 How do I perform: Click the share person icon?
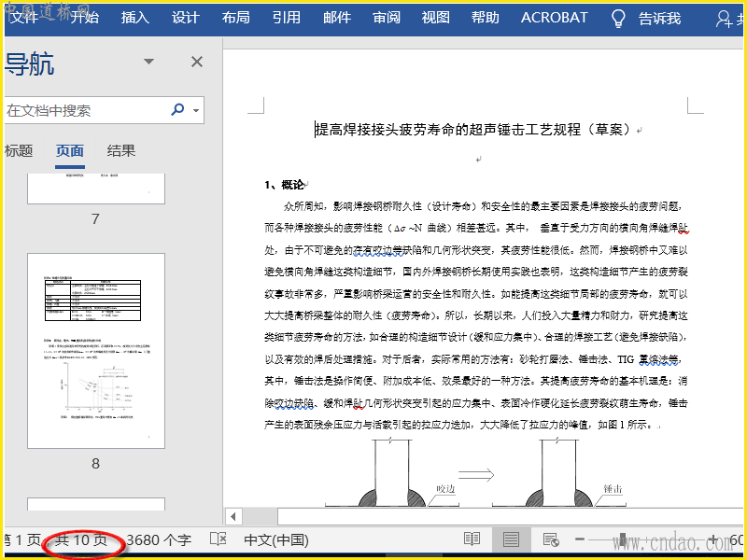click(725, 19)
